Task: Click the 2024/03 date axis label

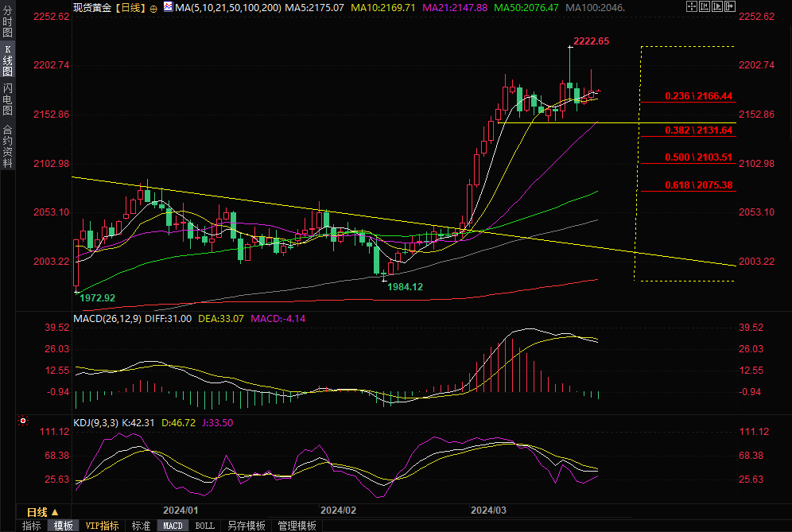Action: [488, 511]
